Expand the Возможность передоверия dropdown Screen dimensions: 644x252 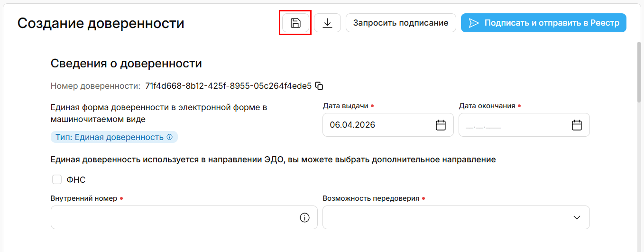(x=577, y=217)
